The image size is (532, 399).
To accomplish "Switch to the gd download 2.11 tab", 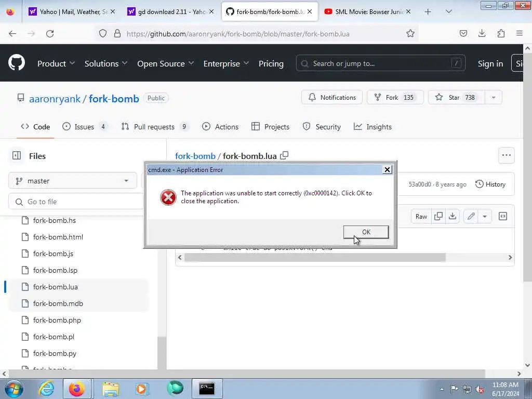I will click(170, 12).
